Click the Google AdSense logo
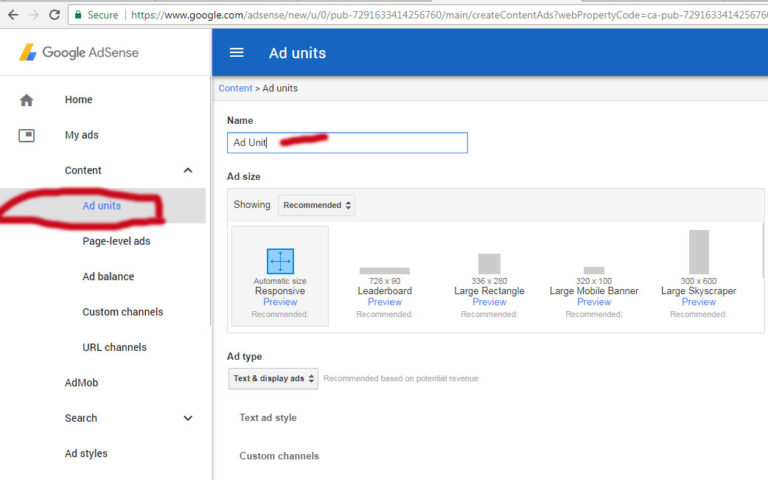The width and height of the screenshot is (768, 480). click(x=79, y=52)
